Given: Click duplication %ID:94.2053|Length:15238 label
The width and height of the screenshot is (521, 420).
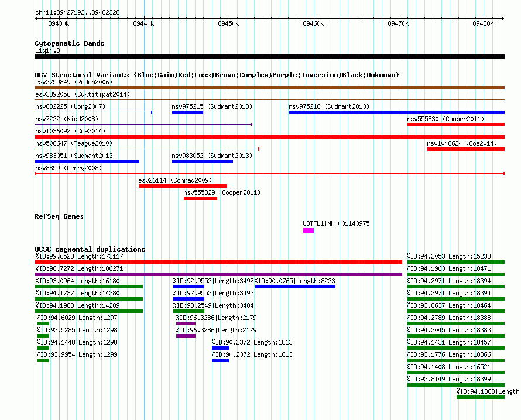Looking at the screenshot, I should 449,256.
